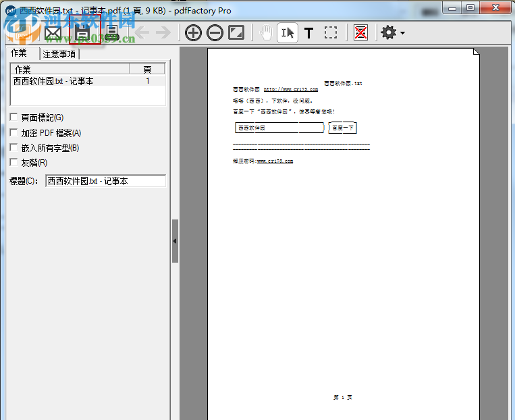The width and height of the screenshot is (515, 420).
Task: Select the dashed rectangle snapshot tool
Action: click(x=331, y=32)
